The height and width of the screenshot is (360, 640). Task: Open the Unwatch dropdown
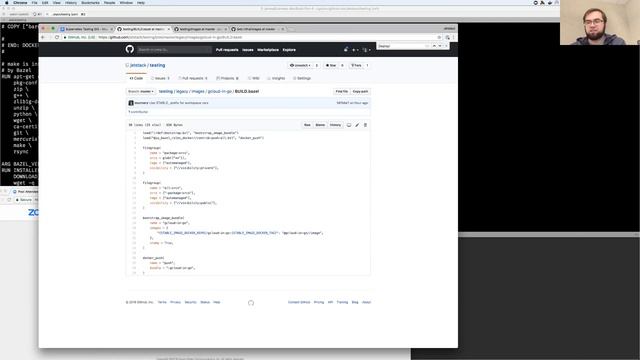(300, 65)
